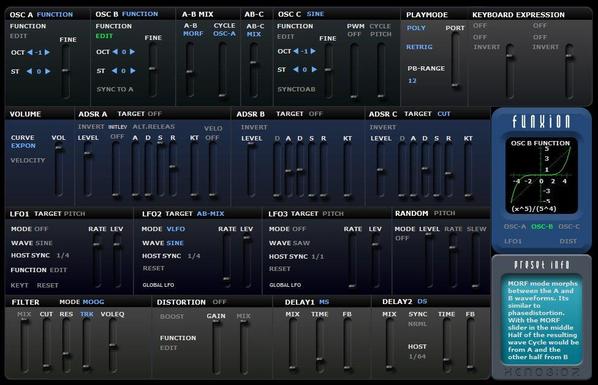Image resolution: width=598 pixels, height=385 pixels.
Task: Click the POLY playmode label
Action: tap(416, 28)
